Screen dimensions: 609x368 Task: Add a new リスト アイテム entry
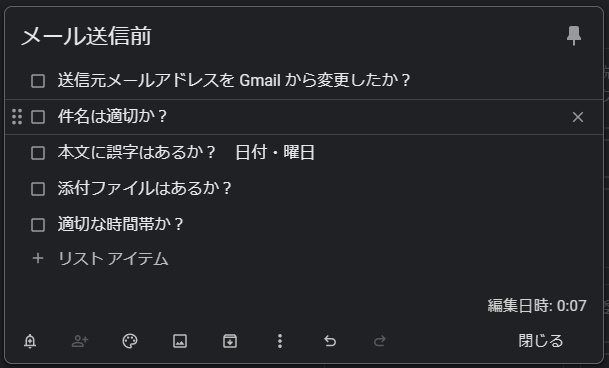coord(113,259)
